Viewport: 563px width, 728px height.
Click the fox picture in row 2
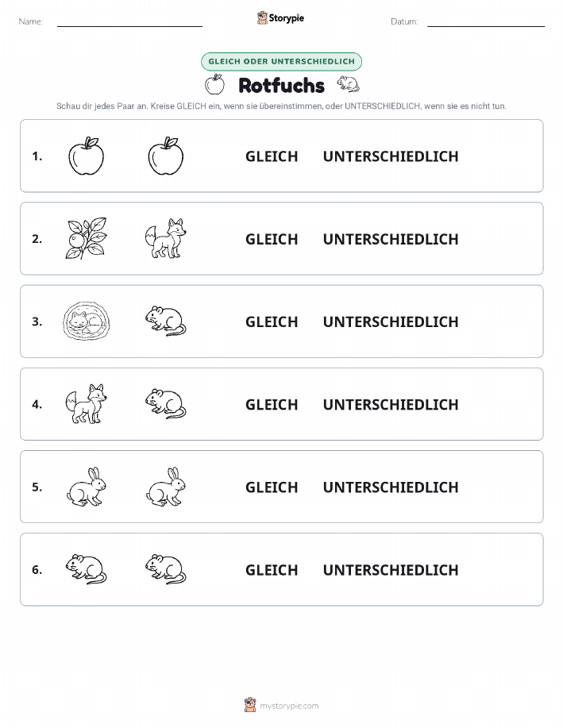pyautogui.click(x=166, y=239)
